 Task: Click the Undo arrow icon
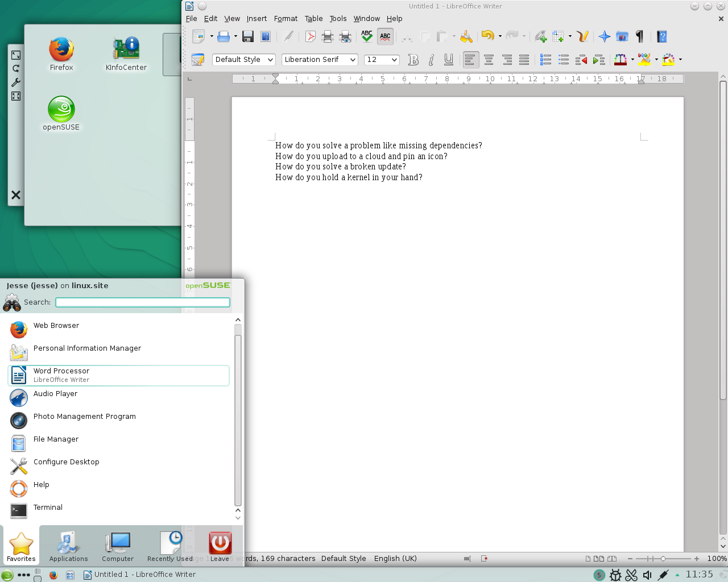point(487,36)
